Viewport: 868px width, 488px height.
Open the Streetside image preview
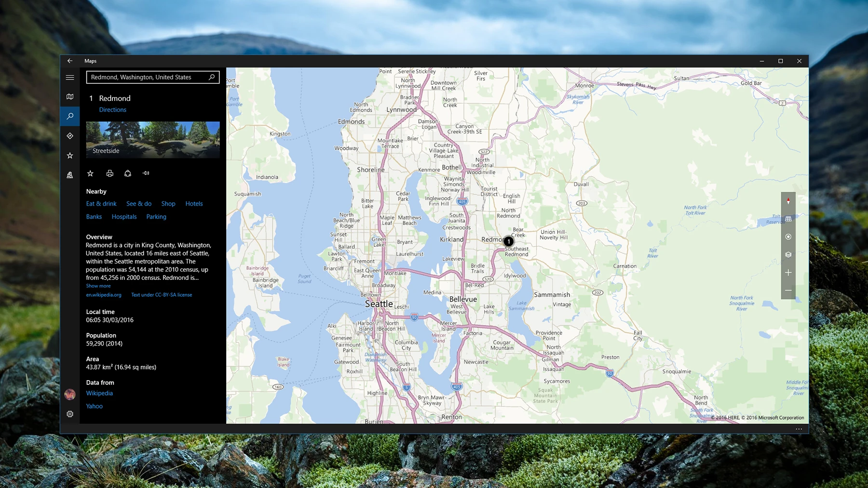(153, 140)
